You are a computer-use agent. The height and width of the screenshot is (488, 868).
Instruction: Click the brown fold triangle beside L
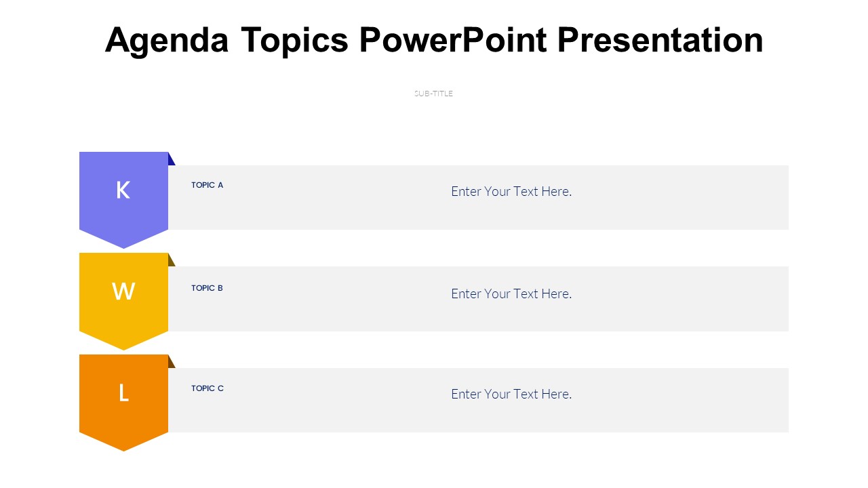coord(170,363)
